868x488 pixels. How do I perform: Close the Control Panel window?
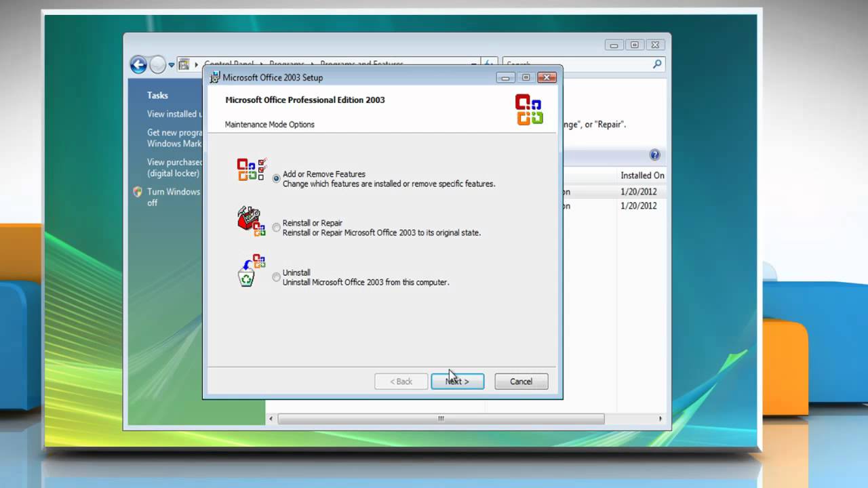tap(655, 45)
